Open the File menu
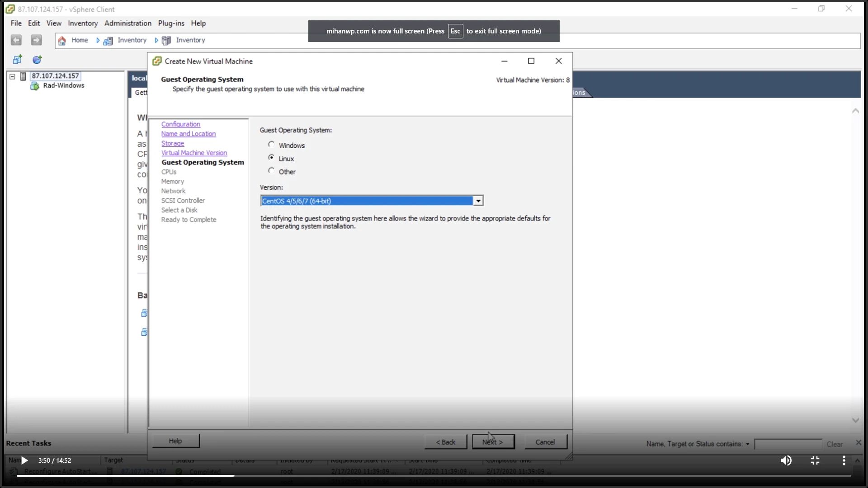This screenshot has height=488, width=868. pos(16,23)
